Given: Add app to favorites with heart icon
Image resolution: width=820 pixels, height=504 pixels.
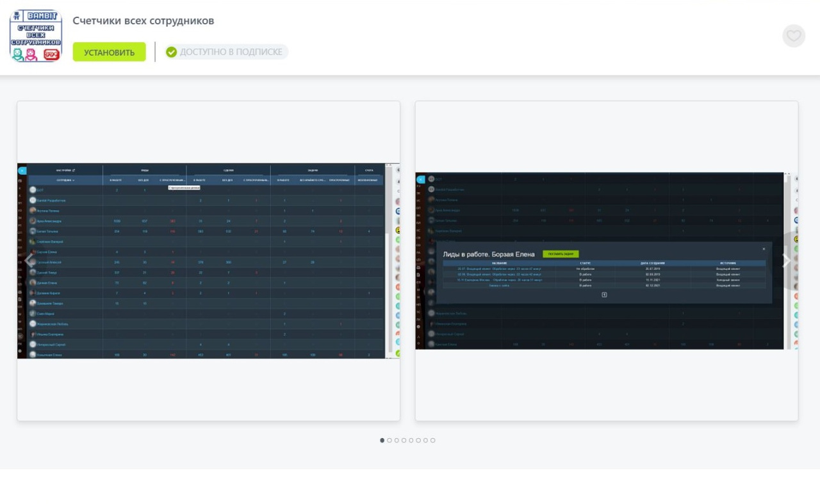Looking at the screenshot, I should tap(794, 36).
